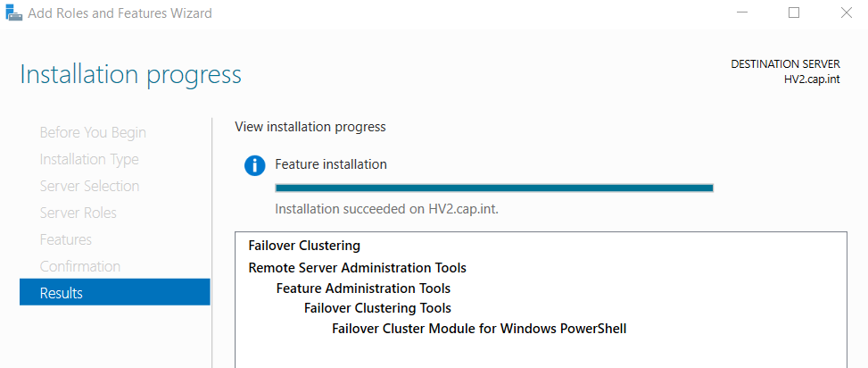
Task: Go to the Confirmation step
Action: [x=79, y=266]
